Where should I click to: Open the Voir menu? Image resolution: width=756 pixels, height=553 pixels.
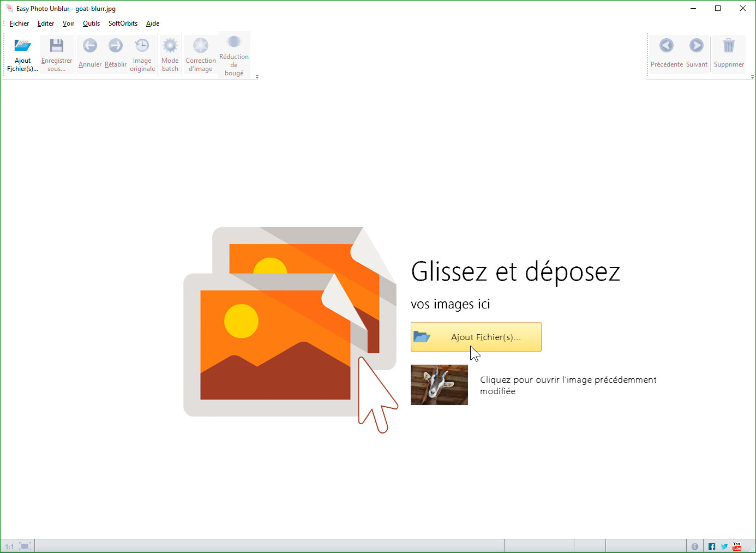click(68, 23)
